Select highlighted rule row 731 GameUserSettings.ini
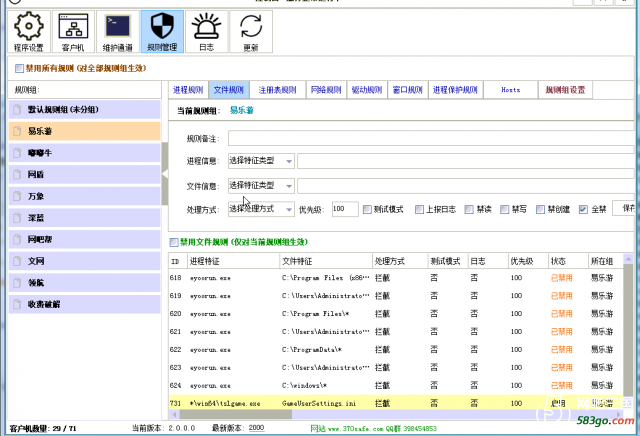 (396, 403)
